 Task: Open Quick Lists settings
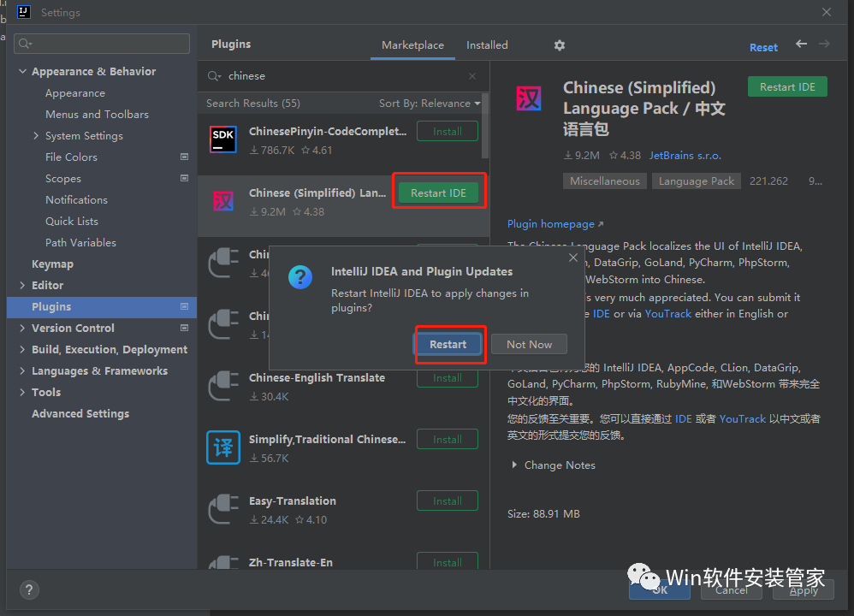tap(72, 221)
